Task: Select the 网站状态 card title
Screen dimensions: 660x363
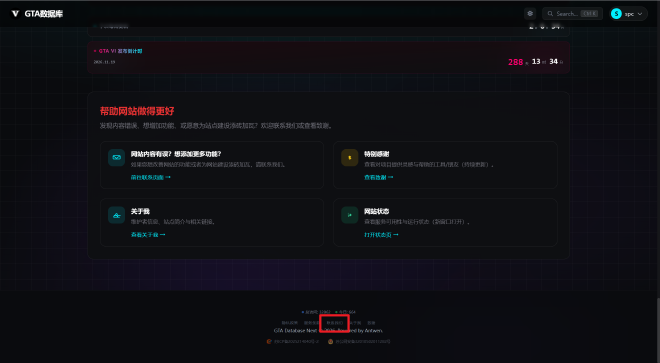Action: tap(376, 211)
